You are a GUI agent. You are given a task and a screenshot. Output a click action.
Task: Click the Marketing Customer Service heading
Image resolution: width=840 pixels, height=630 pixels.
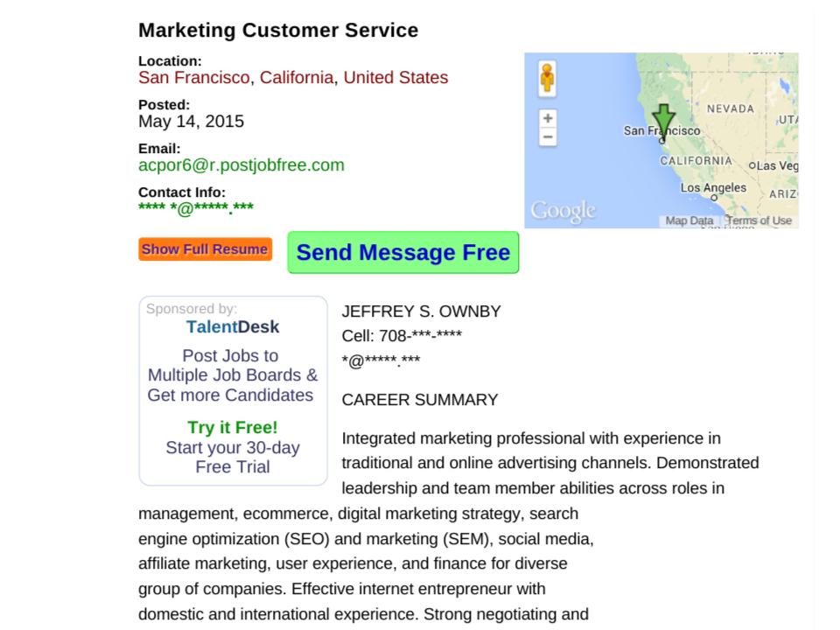(278, 30)
